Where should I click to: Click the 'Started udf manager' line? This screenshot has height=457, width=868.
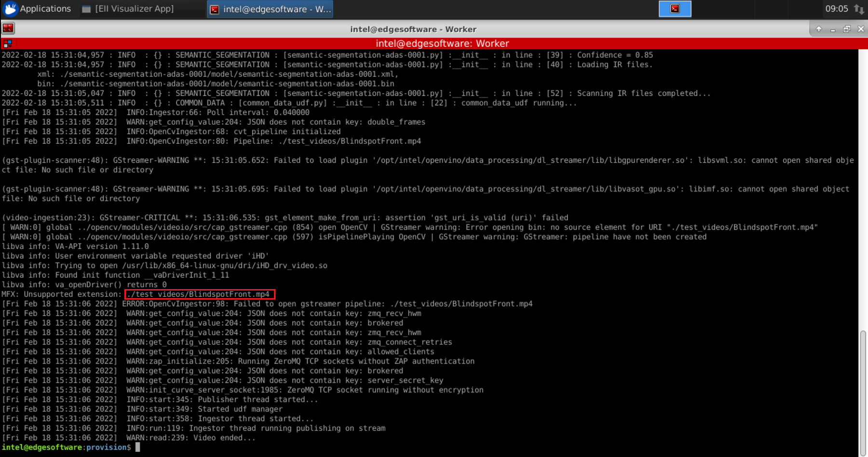tap(142, 409)
